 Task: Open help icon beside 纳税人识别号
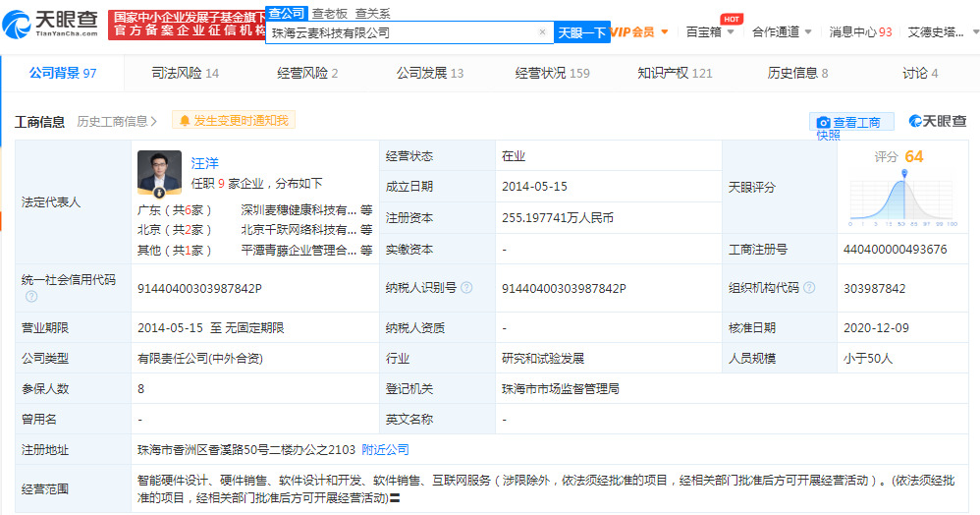click(466, 288)
